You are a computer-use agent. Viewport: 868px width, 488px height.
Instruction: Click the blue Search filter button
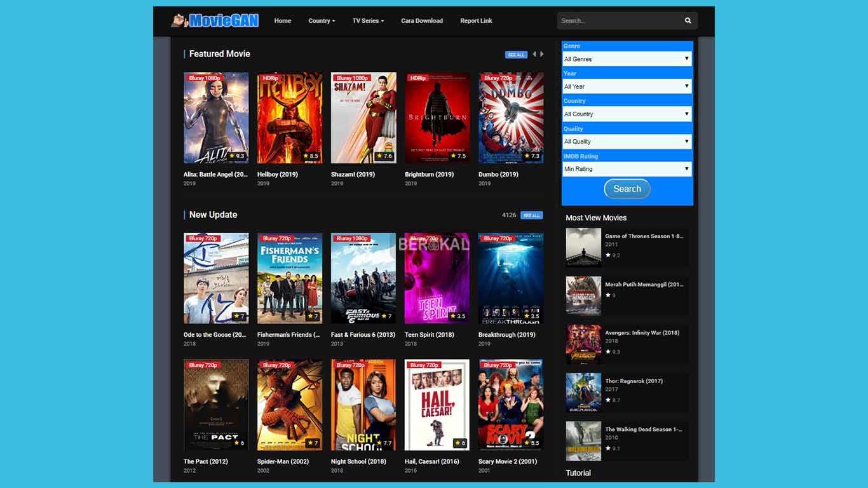627,189
